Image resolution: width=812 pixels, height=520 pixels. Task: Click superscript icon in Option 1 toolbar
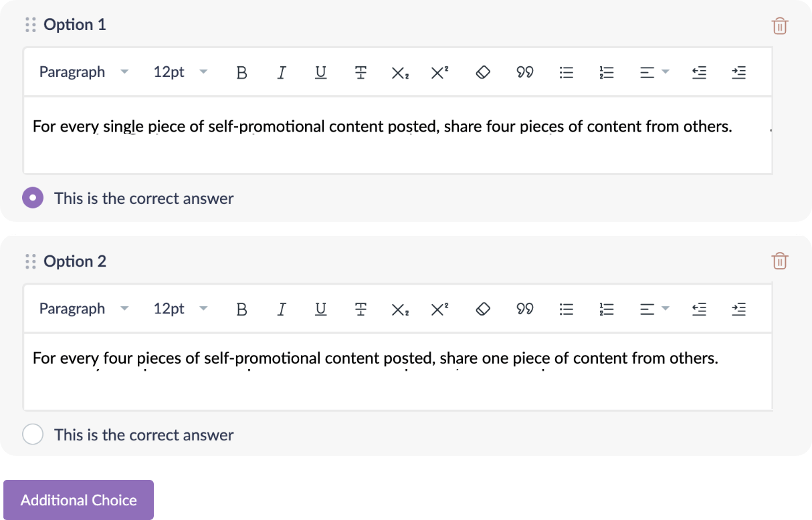pos(439,72)
